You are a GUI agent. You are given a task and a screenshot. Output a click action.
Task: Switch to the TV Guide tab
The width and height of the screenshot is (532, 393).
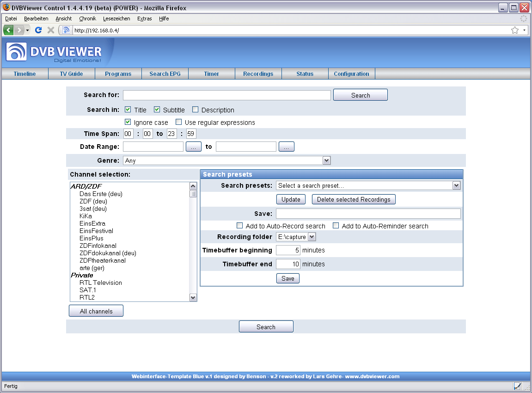(x=72, y=74)
